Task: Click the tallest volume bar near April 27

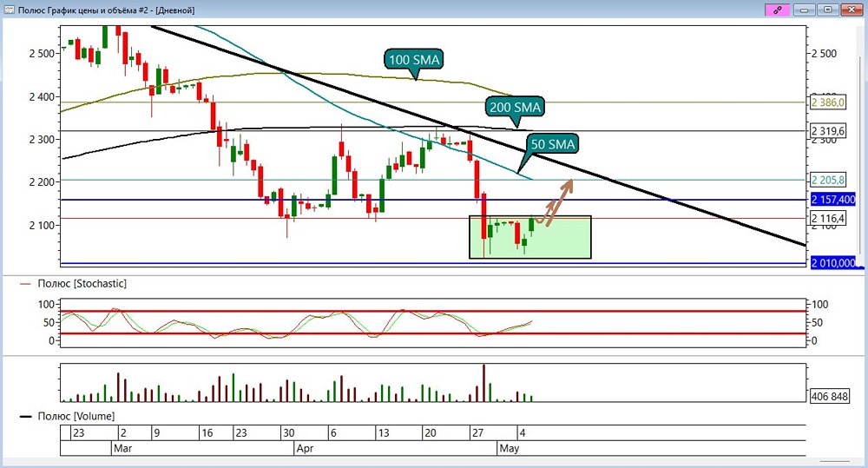Action: pos(483,383)
